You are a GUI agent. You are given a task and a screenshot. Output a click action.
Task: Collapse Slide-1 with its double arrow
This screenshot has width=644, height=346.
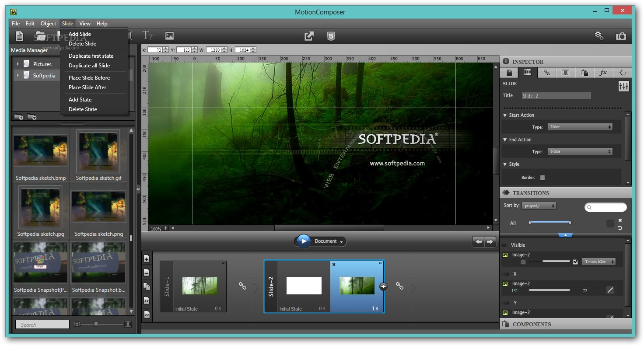click(x=223, y=263)
